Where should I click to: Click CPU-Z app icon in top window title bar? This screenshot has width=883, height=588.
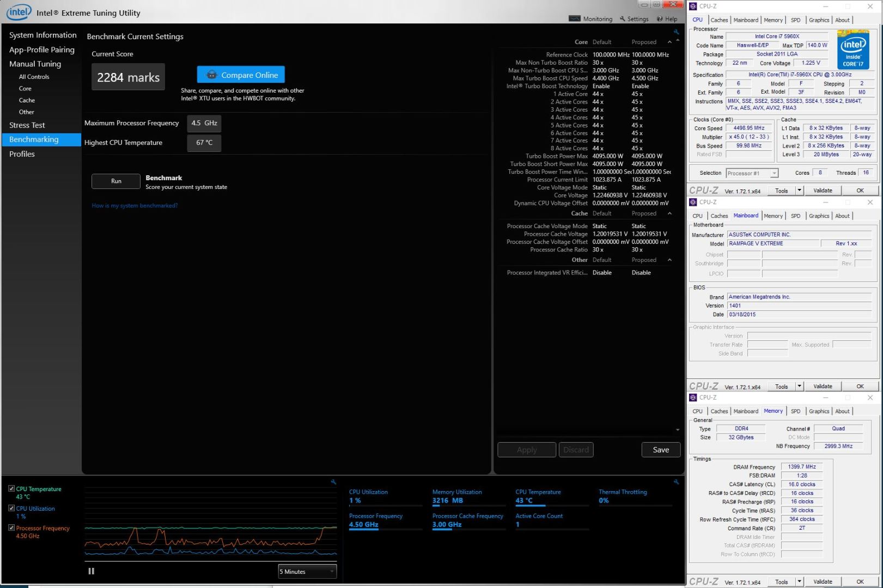(693, 7)
